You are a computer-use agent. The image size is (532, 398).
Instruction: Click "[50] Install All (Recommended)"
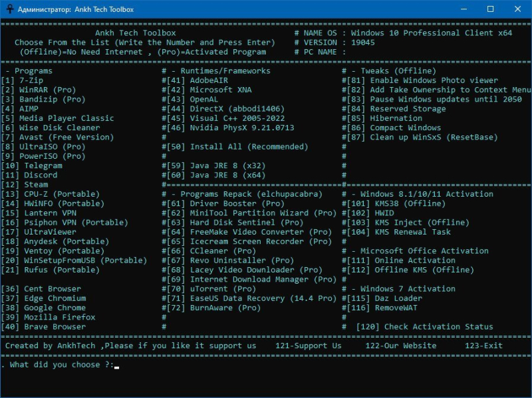[237, 147]
